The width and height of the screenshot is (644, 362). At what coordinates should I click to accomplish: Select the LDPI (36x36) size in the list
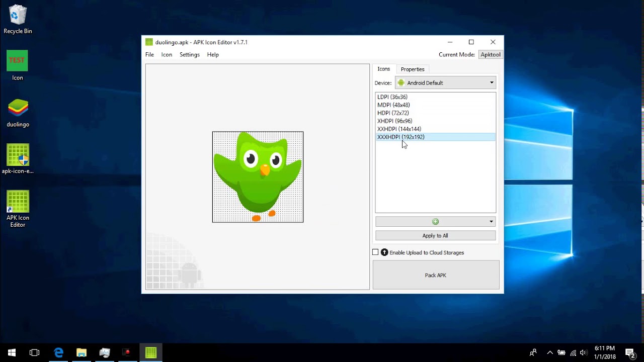coord(392,97)
